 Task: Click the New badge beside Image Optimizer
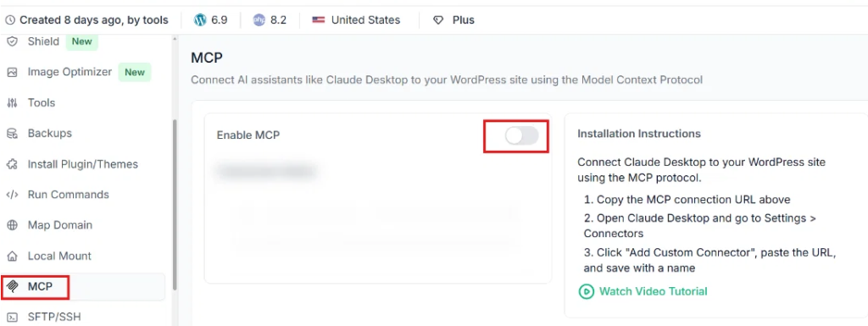[x=135, y=72]
